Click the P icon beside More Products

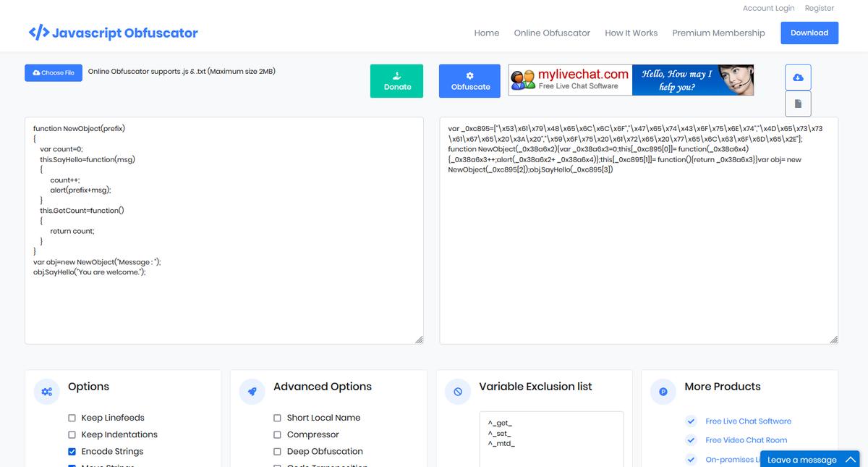click(663, 392)
